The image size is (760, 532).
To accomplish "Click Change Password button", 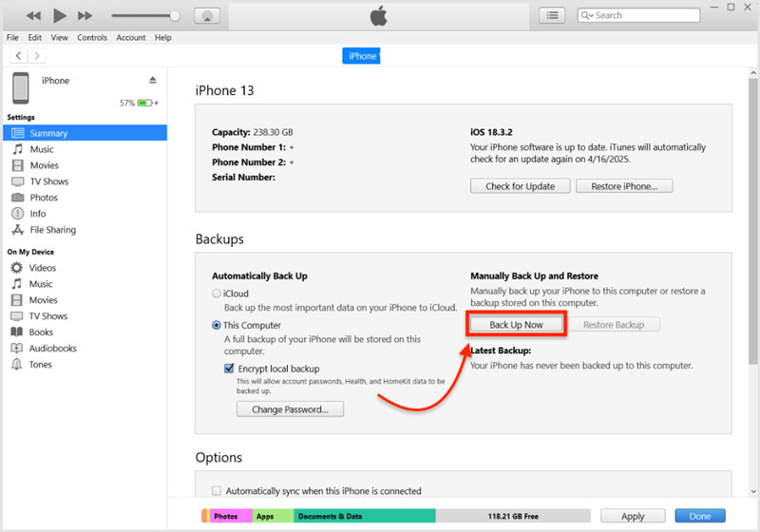I will tap(290, 408).
